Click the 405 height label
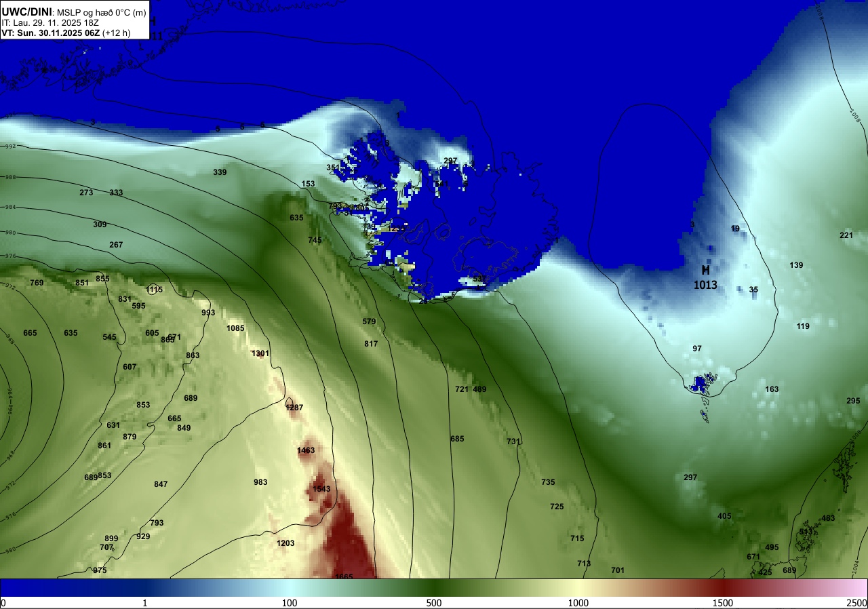Screen dimensions: 868x609 (x=724, y=516)
